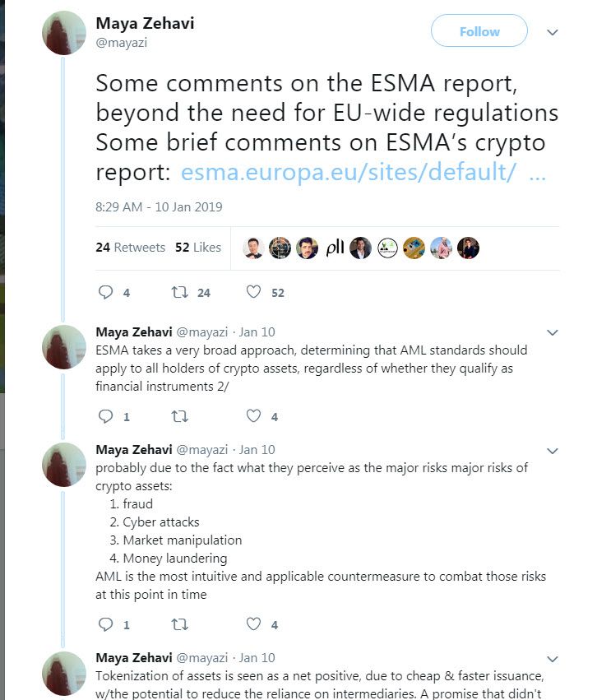Reply to the 'major risks' list tweet
The width and height of the screenshot is (597, 700).
pos(105,624)
